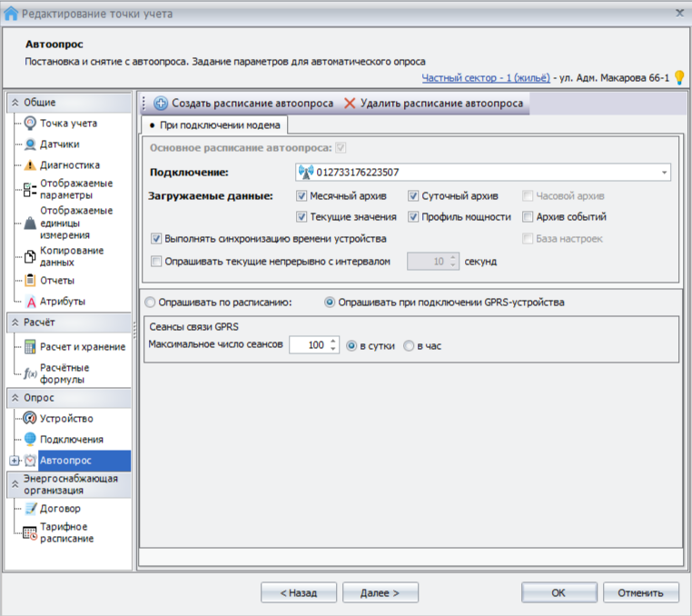This screenshot has width=692, height=616.
Task: Expand the Автоопрос tree node
Action: [14, 461]
